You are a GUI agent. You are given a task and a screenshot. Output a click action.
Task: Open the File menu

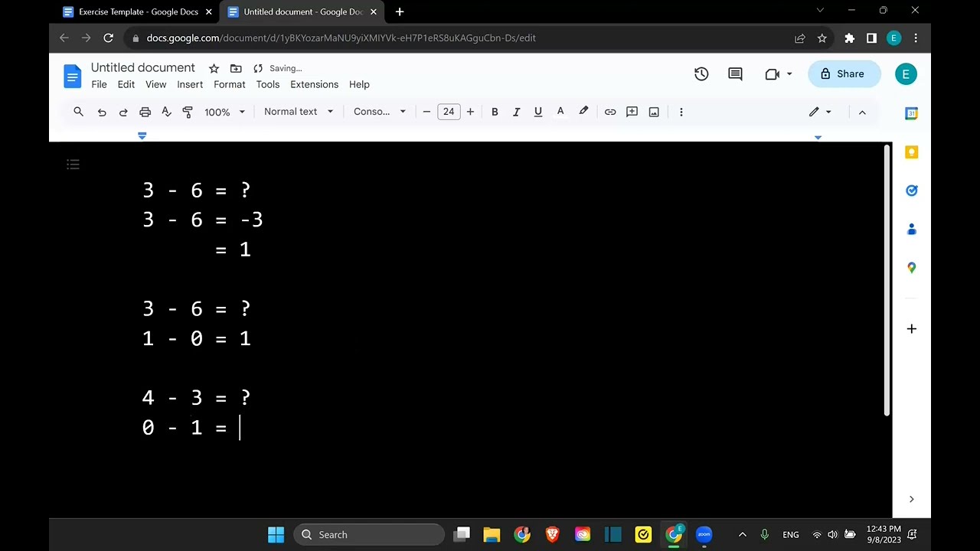point(100,85)
